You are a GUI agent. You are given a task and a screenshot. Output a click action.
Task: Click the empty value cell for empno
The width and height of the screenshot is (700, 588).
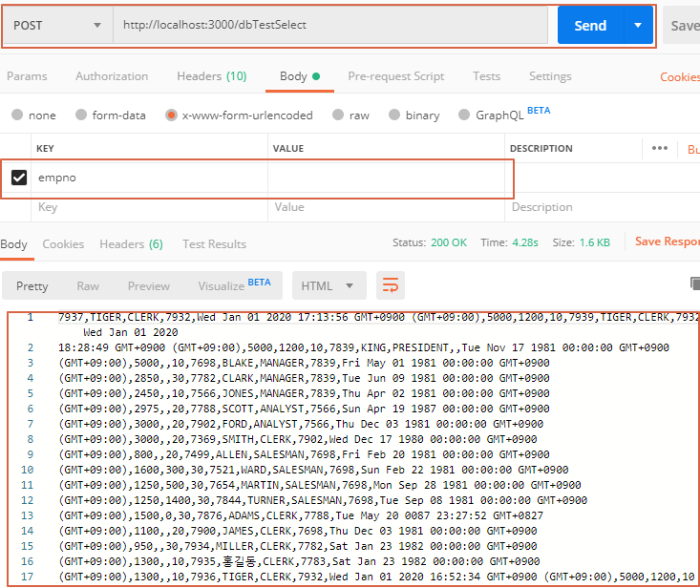386,178
